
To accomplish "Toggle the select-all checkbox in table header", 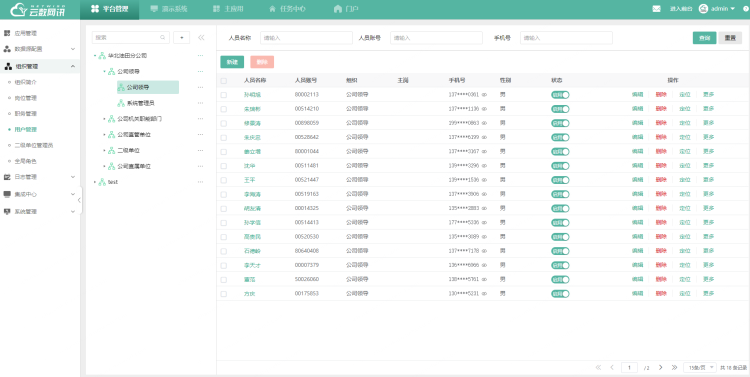I will (224, 80).
